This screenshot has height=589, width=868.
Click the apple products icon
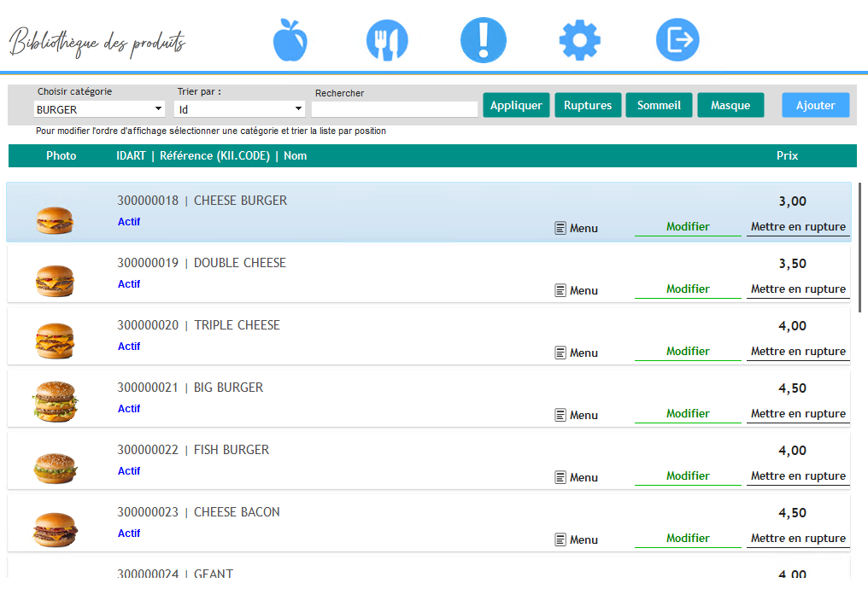tap(290, 40)
